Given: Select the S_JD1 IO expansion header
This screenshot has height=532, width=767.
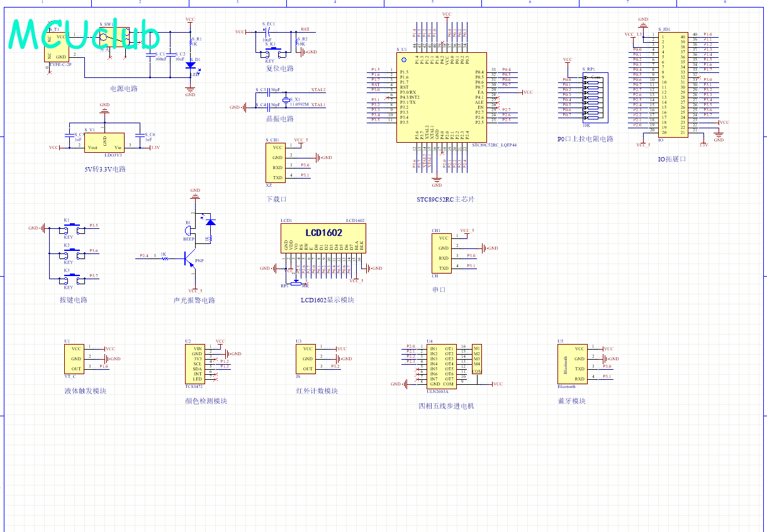Looking at the screenshot, I should click(x=672, y=84).
